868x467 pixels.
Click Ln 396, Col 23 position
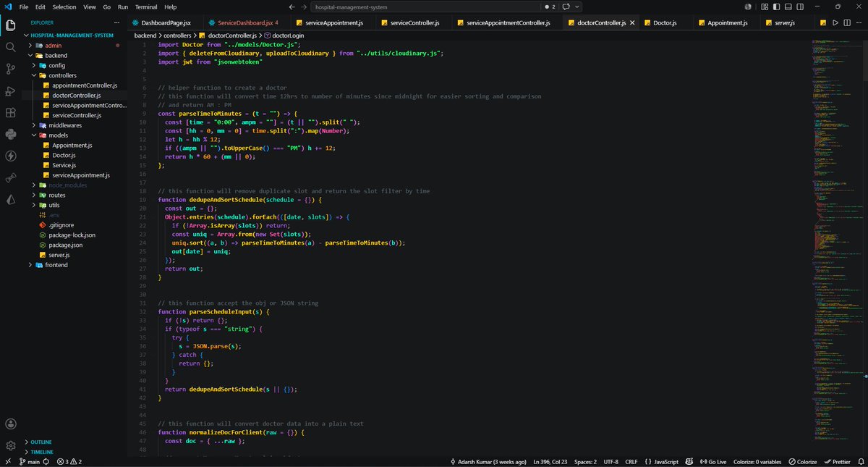tap(549, 461)
